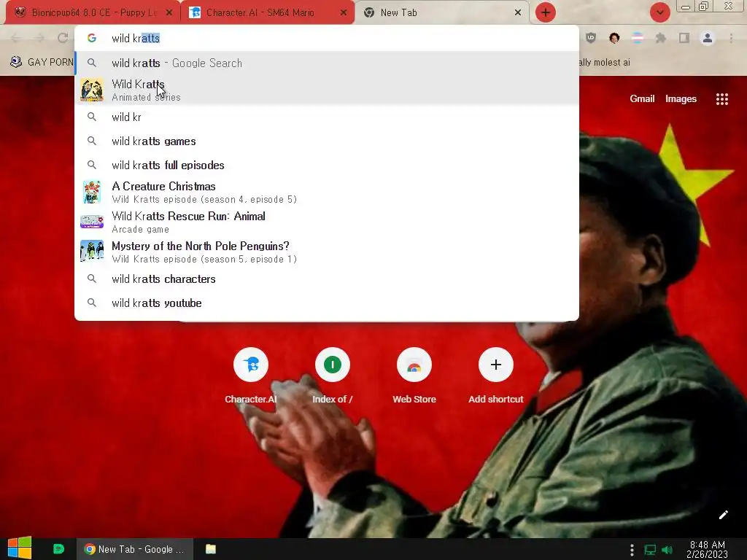The height and width of the screenshot is (560, 747).
Task: Click the striped flag extension icon
Action: coord(638,38)
